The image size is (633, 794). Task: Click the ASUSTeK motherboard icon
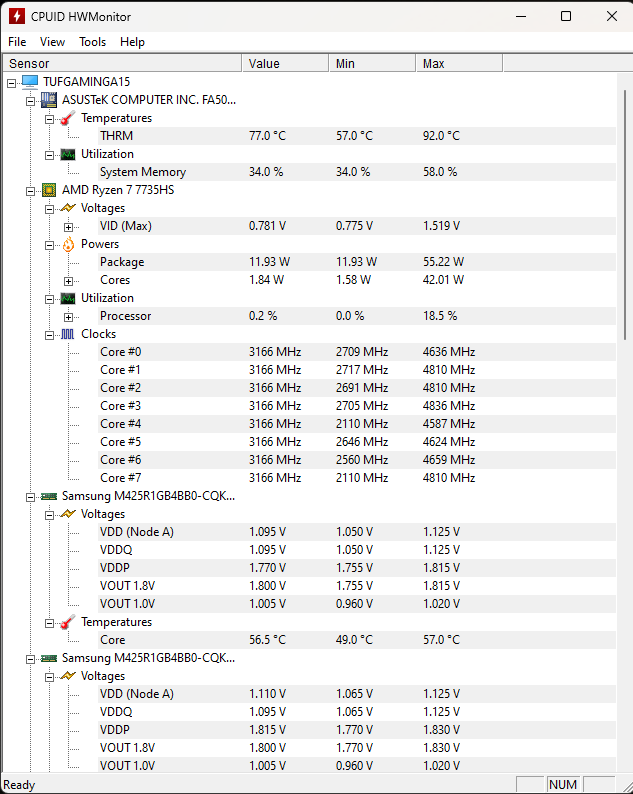pos(49,100)
